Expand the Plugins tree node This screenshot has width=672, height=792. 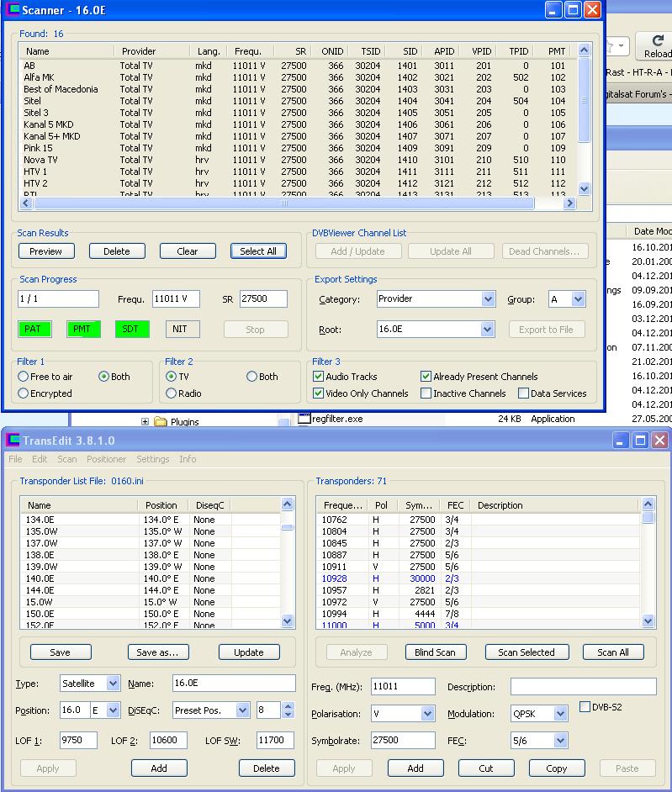[145, 422]
